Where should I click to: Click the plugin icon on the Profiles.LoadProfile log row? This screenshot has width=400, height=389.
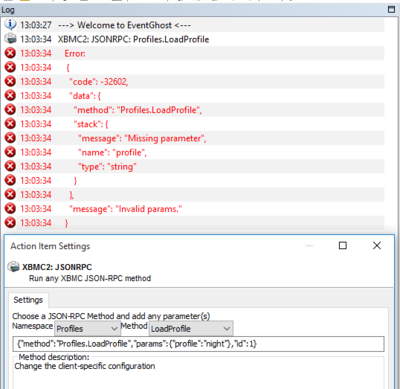(x=10, y=39)
